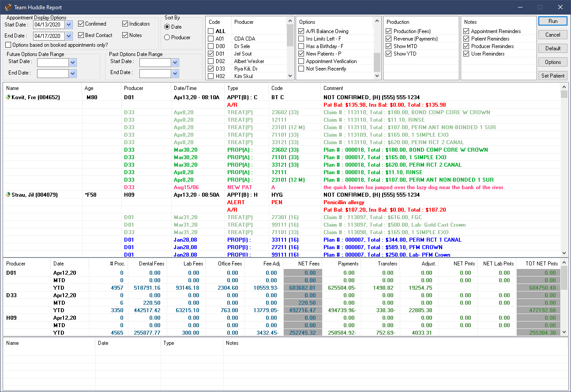
Task: Open Appointment Start Date 04/13/2020 dropdown
Action: 68,25
